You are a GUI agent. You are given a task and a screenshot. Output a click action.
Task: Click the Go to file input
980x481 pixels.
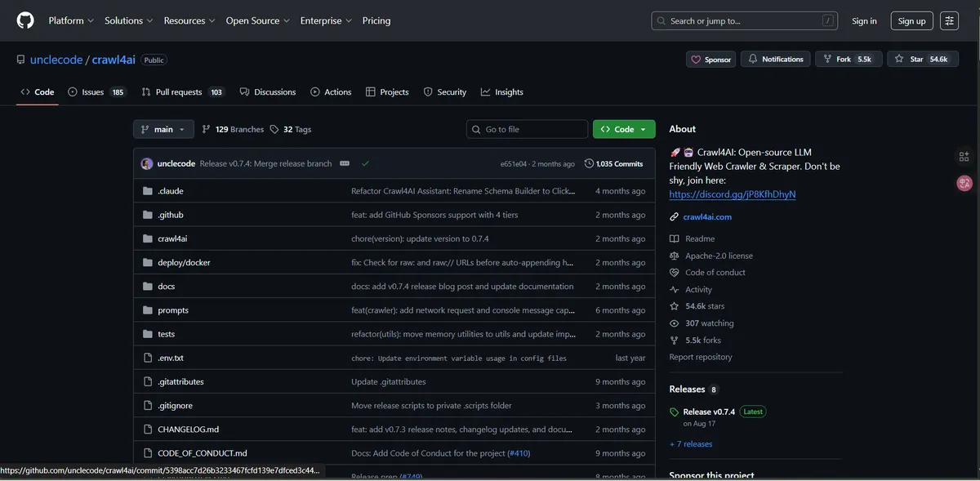(527, 129)
